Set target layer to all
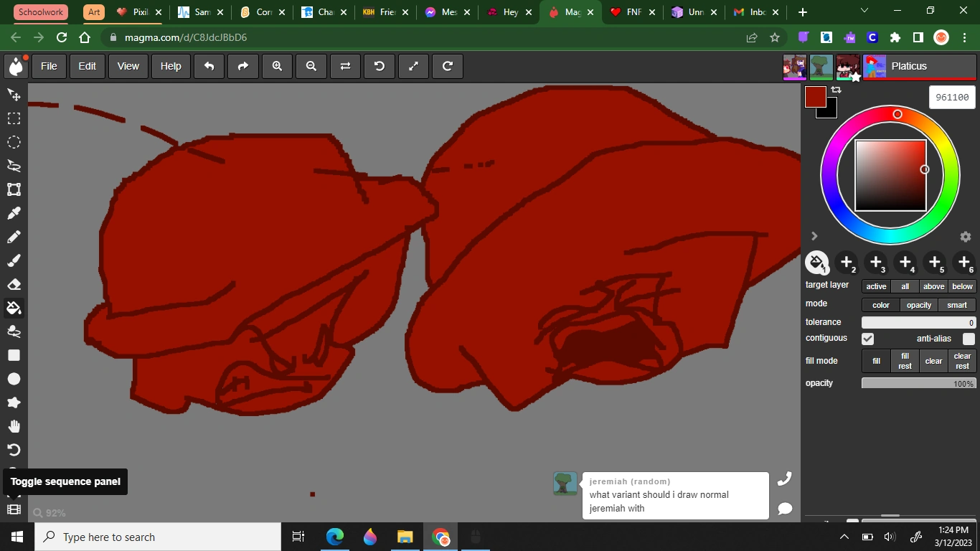The image size is (980, 551). (x=905, y=286)
